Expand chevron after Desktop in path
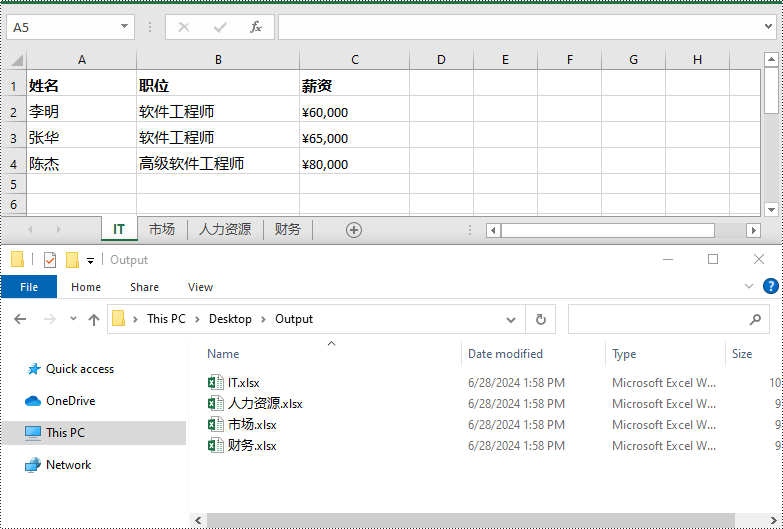The height and width of the screenshot is (529, 783). coord(263,319)
